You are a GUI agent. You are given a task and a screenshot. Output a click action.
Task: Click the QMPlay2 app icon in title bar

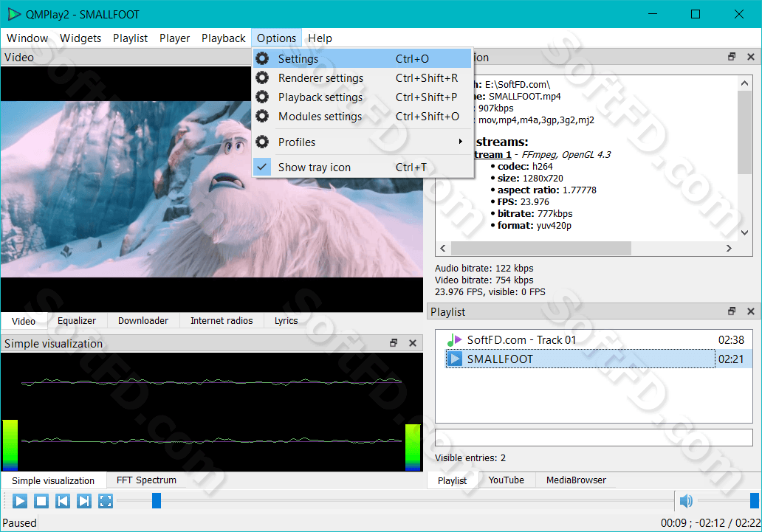[14, 14]
